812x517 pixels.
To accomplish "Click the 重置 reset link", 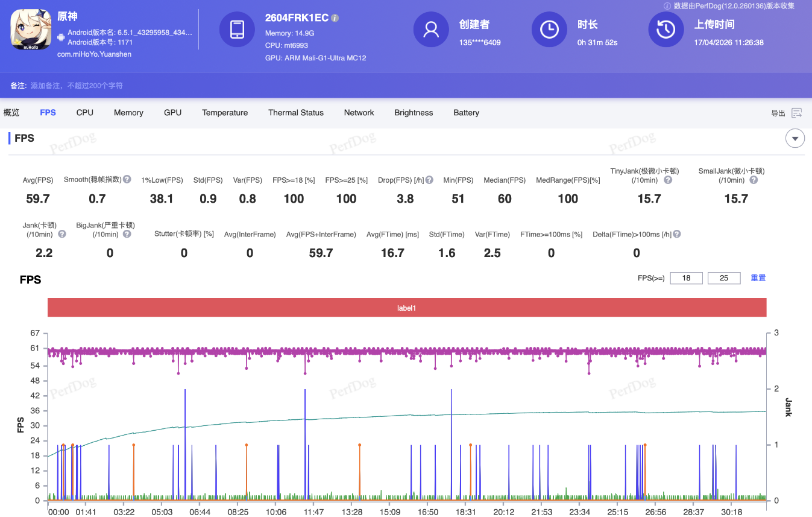I will (x=758, y=278).
